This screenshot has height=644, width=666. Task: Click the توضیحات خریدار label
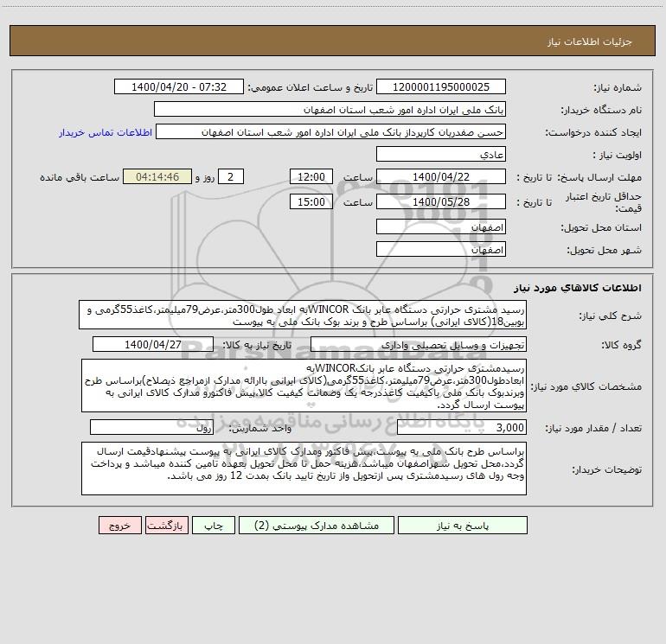coord(607,469)
